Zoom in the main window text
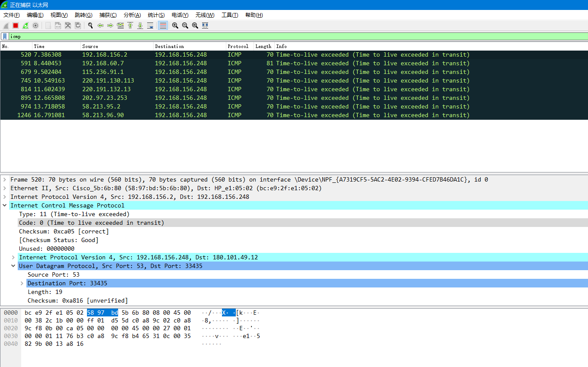This screenshot has width=588, height=367. (x=175, y=26)
